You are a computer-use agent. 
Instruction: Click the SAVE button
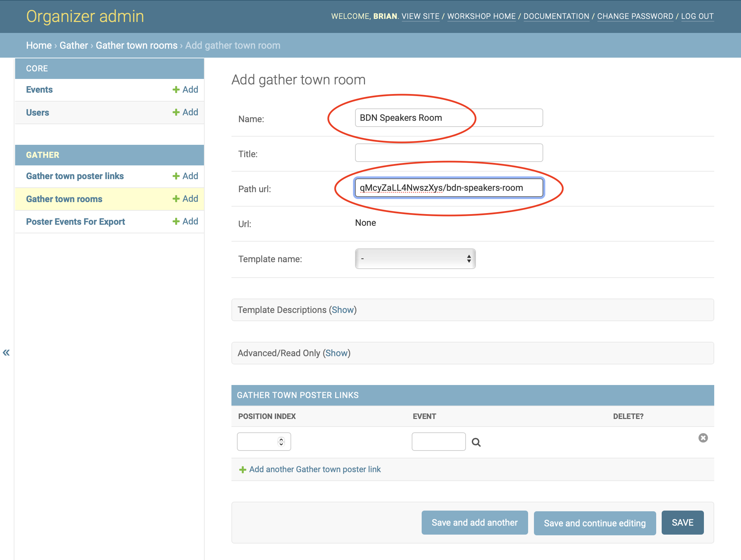(x=682, y=523)
